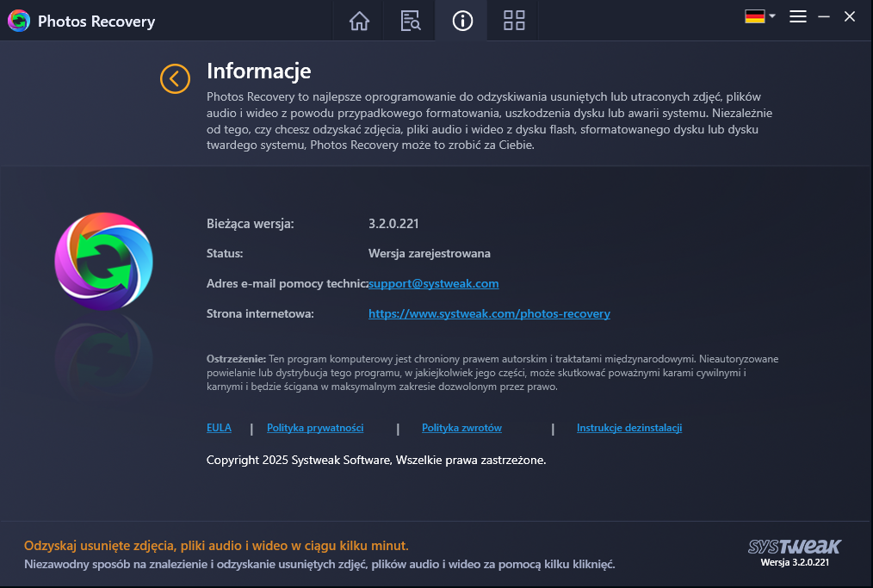Click the Photos Recovery logo in title bar
The width and height of the screenshot is (873, 588).
19,22
